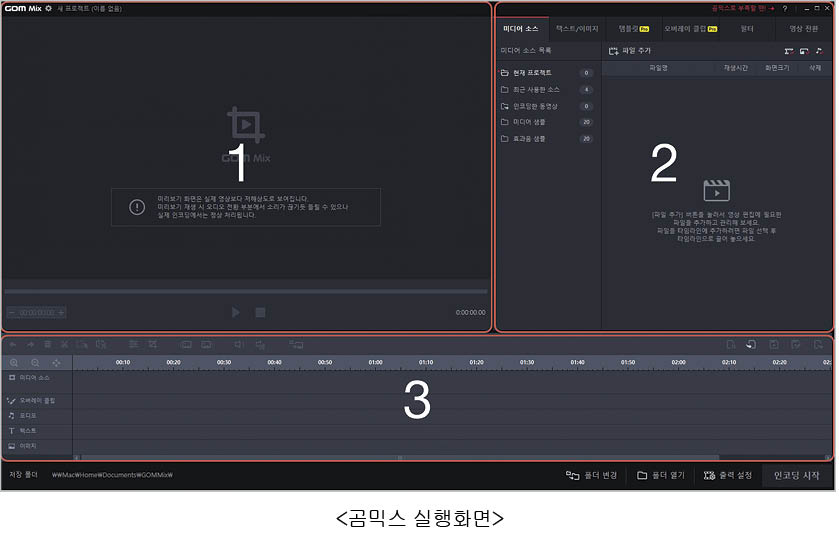
Task: Jump to 00:30 on the timeline ruler
Action: pyautogui.click(x=224, y=363)
